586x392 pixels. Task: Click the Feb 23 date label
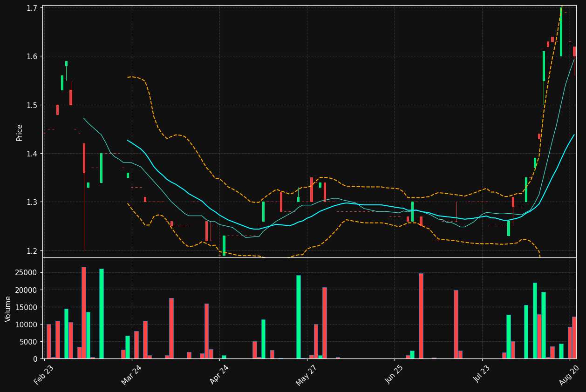(43, 375)
